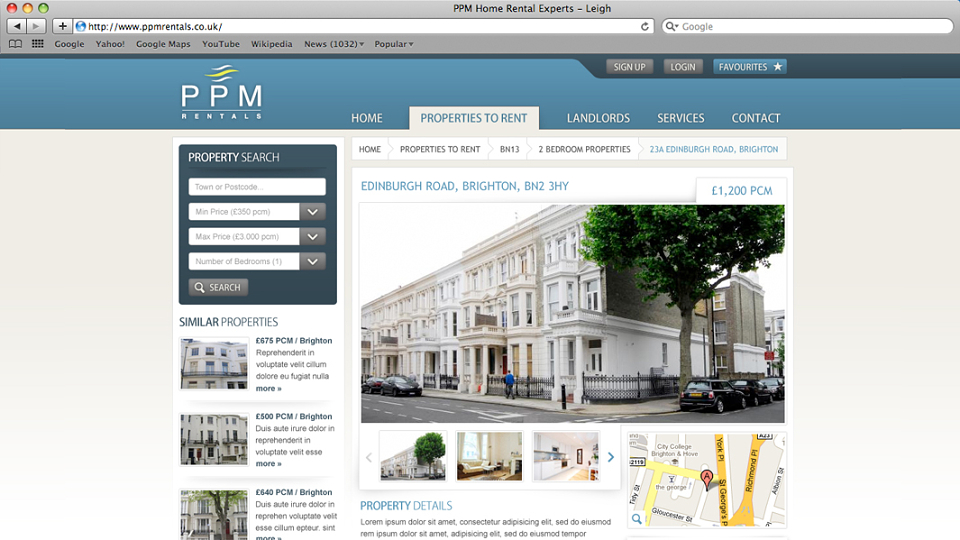Open the Number of Bedrooms dropdown

312,261
